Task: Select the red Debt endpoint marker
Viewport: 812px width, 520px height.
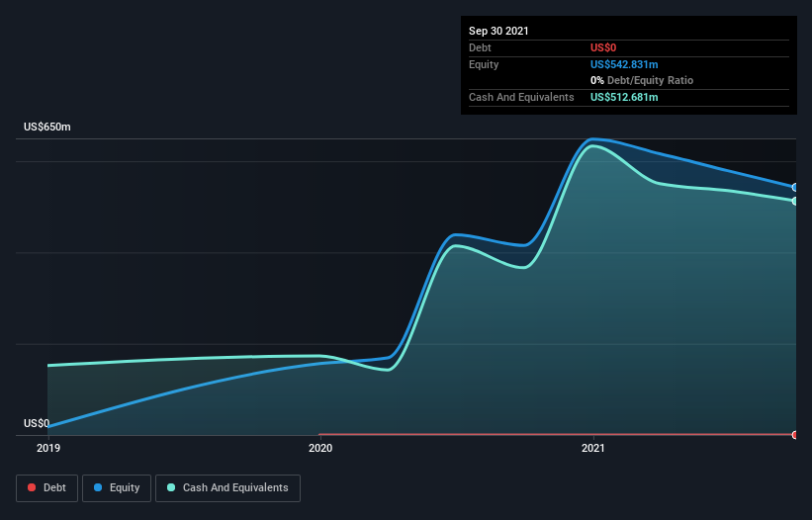Action: click(x=795, y=435)
